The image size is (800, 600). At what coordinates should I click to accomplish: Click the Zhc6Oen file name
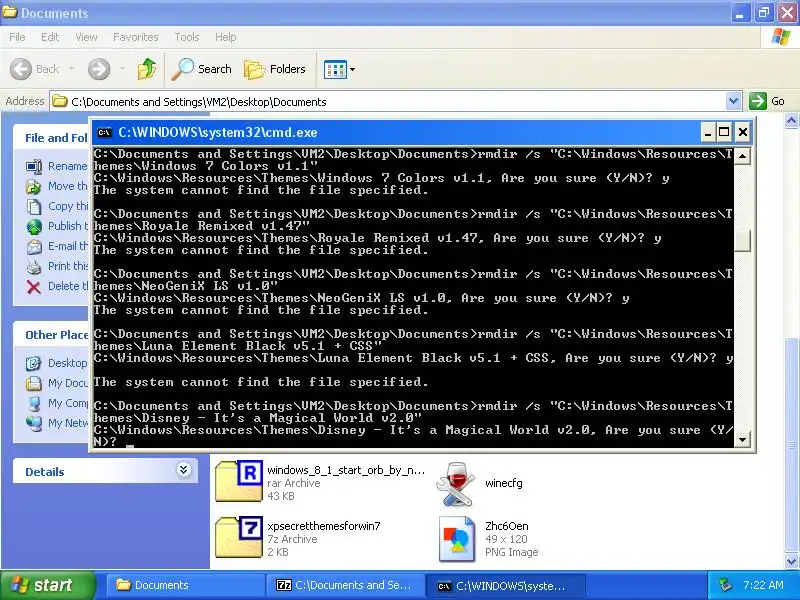click(x=507, y=526)
